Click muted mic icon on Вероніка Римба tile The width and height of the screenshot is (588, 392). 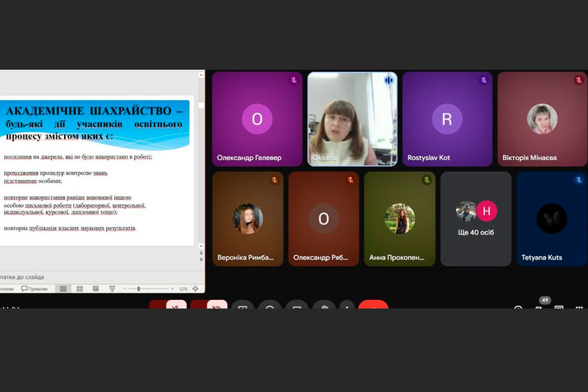pos(275,180)
